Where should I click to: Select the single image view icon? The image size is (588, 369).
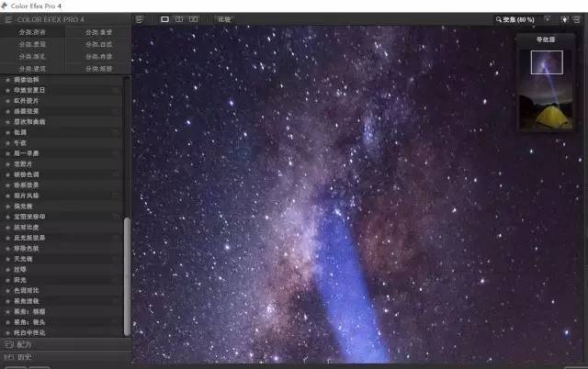(x=164, y=19)
